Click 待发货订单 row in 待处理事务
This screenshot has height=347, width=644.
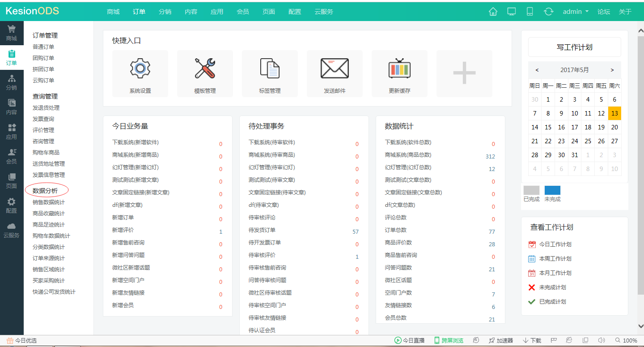[304, 230]
